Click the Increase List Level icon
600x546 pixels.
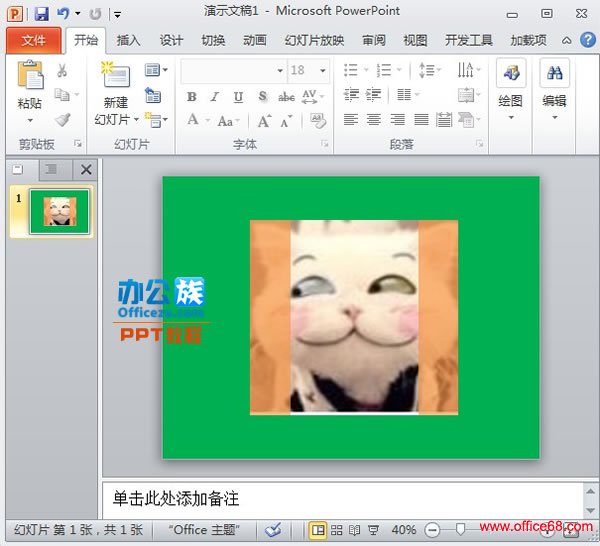pos(373,95)
